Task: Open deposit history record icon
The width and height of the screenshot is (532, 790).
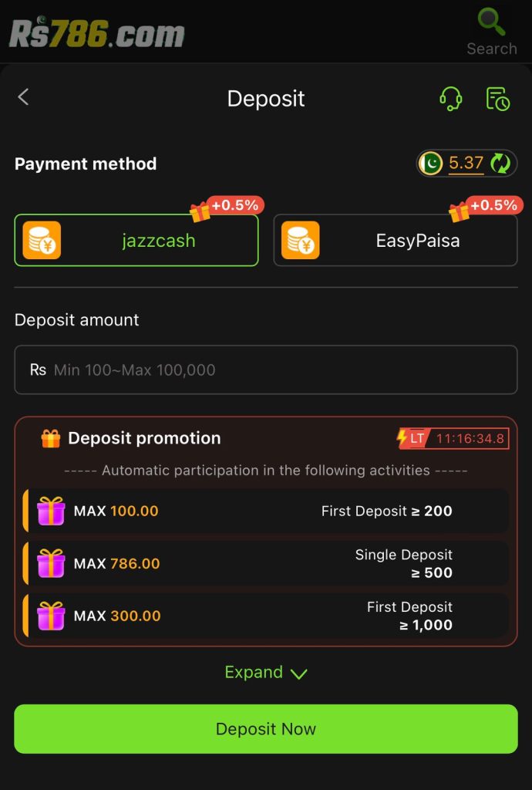Action: click(498, 99)
